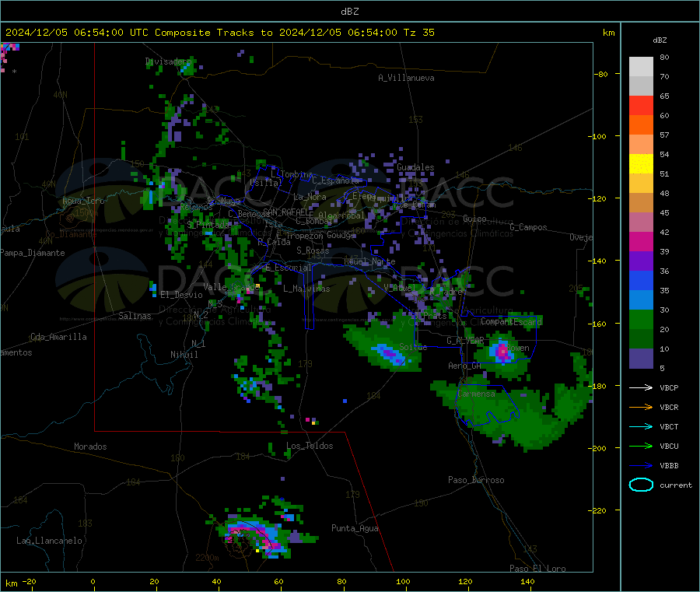Click the blue VBBB arrow in the legend

[x=641, y=466]
